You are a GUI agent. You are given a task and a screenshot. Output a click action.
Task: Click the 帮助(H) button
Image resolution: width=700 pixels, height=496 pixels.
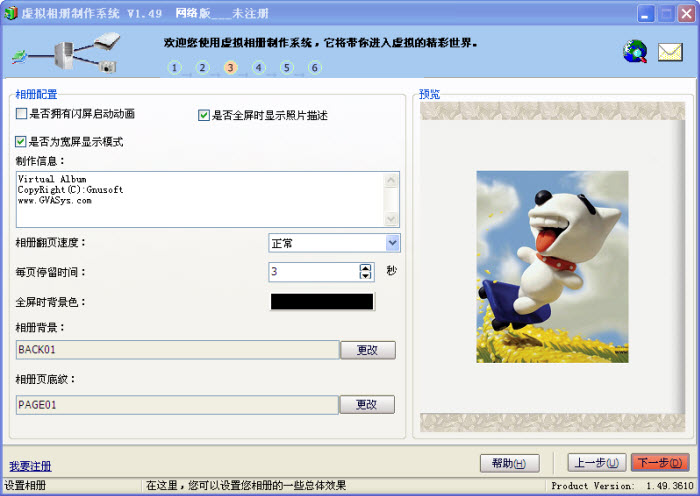509,463
